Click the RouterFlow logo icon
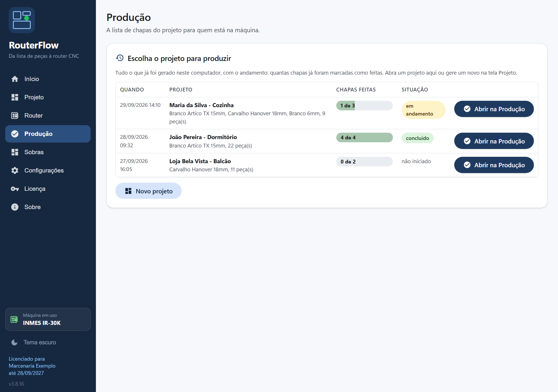Screen dimensions: 558x392 click(x=22, y=20)
